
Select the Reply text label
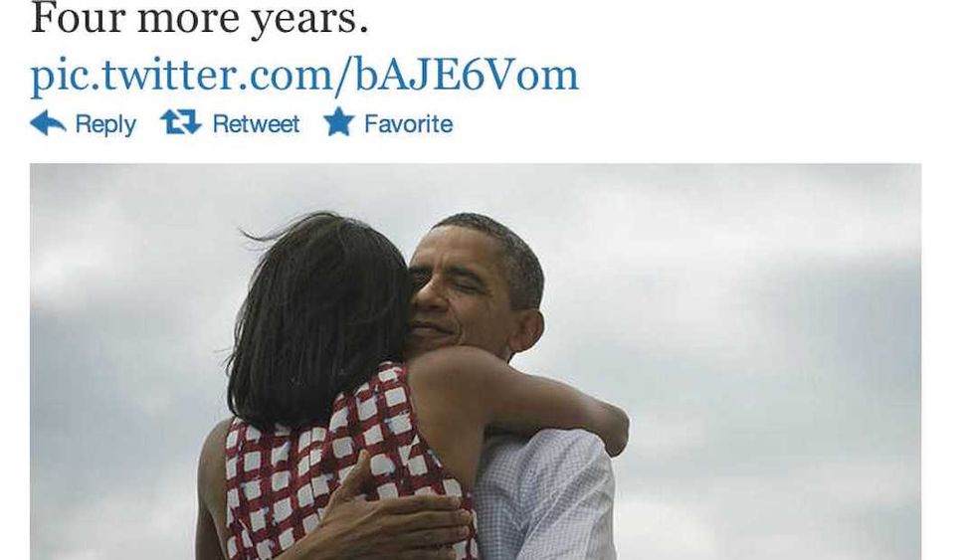click(x=105, y=124)
